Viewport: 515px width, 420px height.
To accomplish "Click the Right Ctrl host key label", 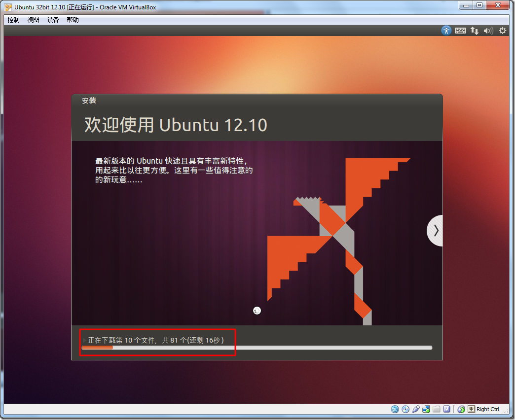I will point(488,409).
